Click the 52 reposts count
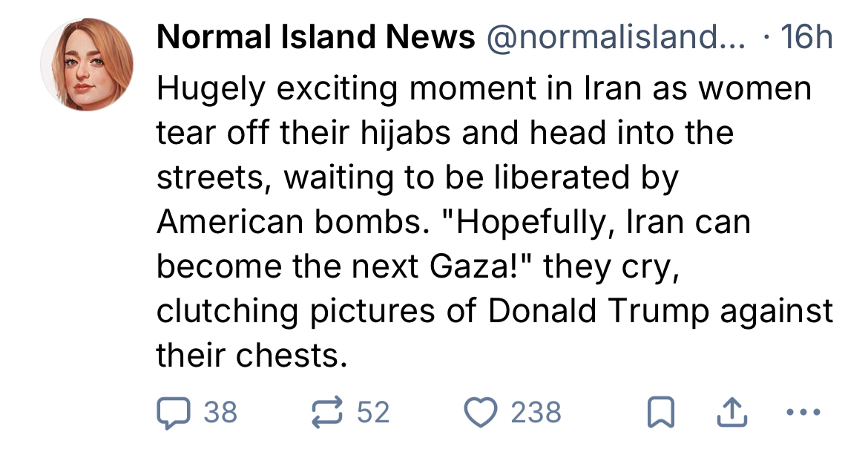The width and height of the screenshot is (868, 455). [x=373, y=412]
